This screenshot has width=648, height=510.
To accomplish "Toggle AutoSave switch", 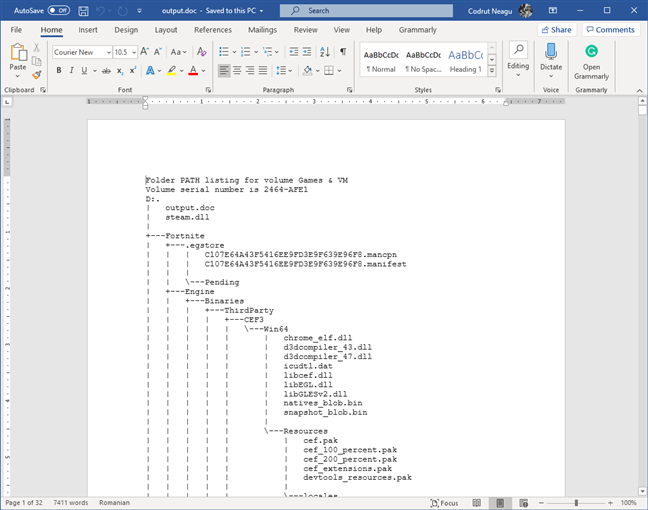I will coord(59,10).
